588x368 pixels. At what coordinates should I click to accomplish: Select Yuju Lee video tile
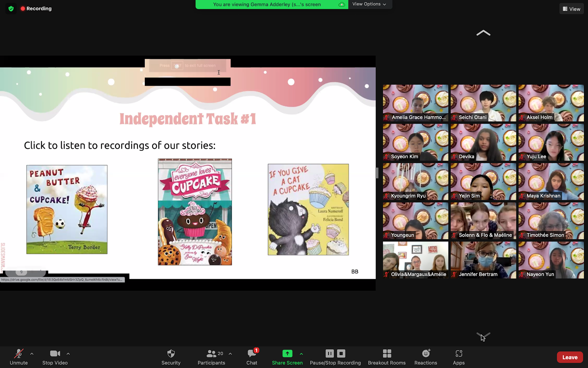pyautogui.click(x=551, y=142)
